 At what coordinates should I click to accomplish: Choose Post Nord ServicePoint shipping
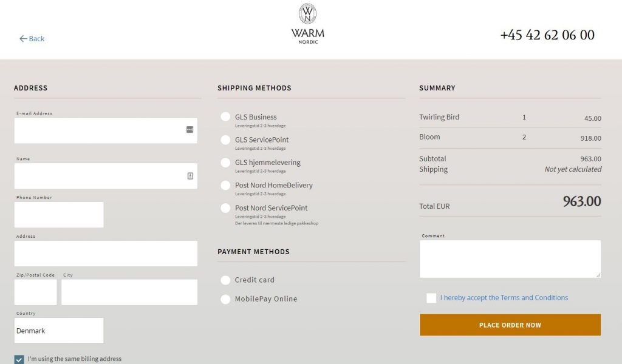[x=225, y=208]
